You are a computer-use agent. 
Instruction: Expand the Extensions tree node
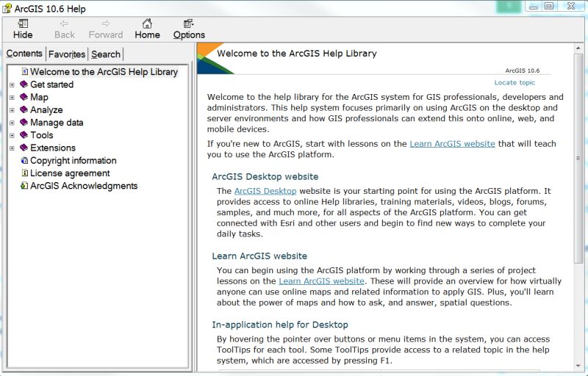pos(12,148)
